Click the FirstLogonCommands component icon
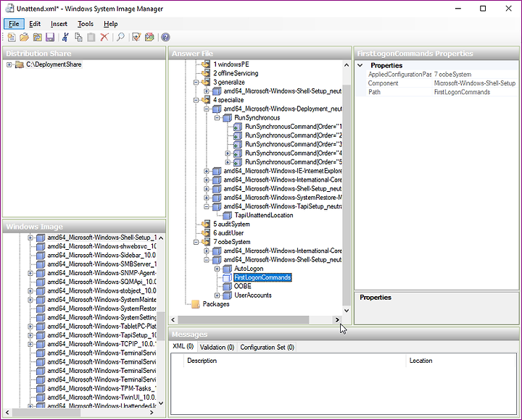Screen dimensions: 522x420 (x=228, y=277)
